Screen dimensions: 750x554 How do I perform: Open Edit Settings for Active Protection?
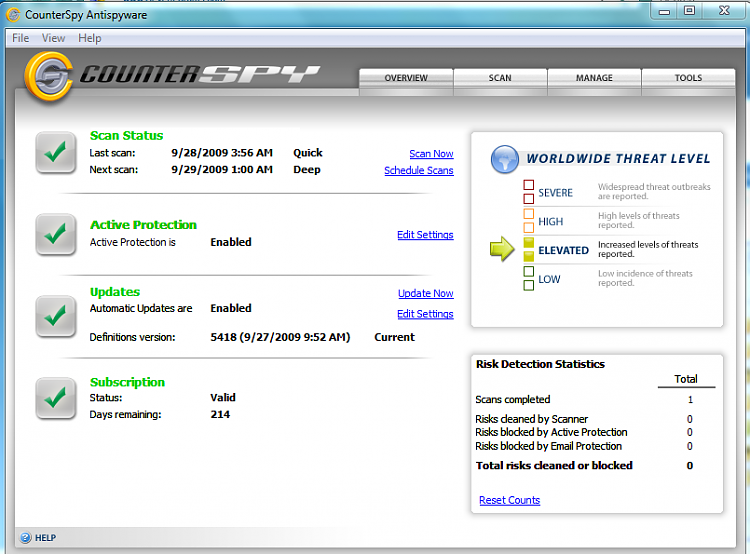point(425,234)
